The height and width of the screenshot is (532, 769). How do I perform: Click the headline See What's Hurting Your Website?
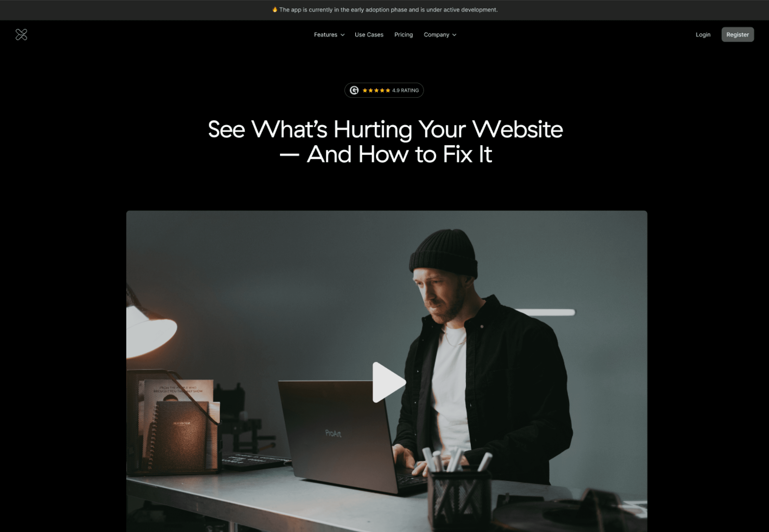coord(385,129)
